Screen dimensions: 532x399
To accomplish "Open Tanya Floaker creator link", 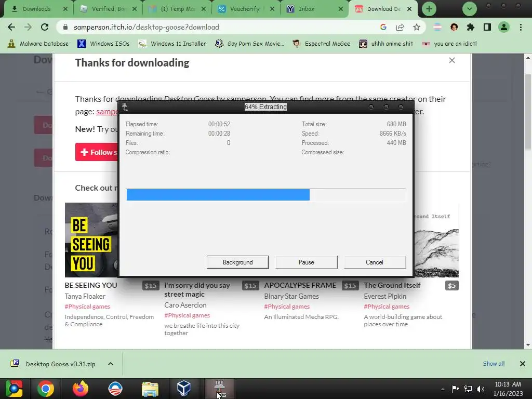I will tap(85, 296).
